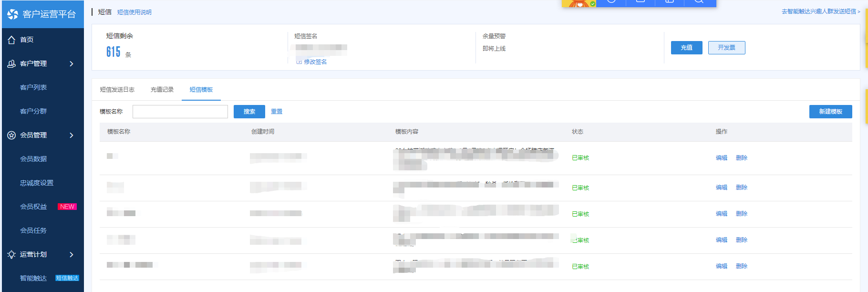Collapse the 客户管理 menu chevron
The image size is (868, 292).
coord(72,64)
